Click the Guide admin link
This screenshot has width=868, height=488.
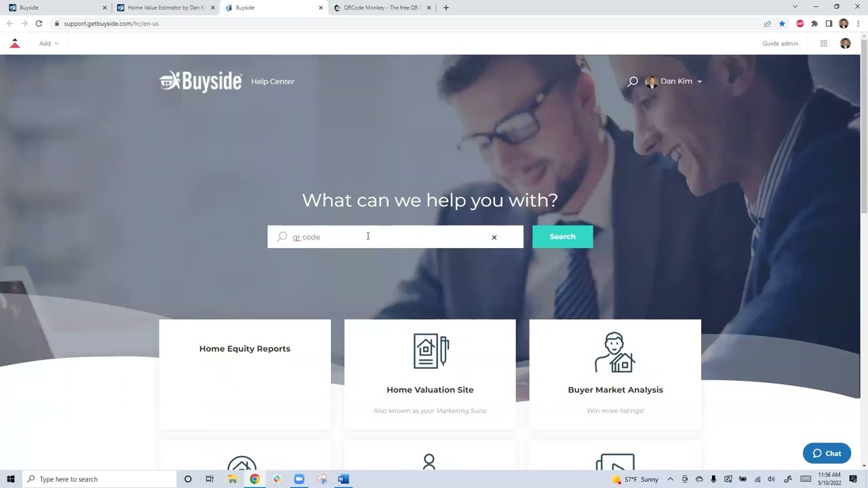point(780,43)
